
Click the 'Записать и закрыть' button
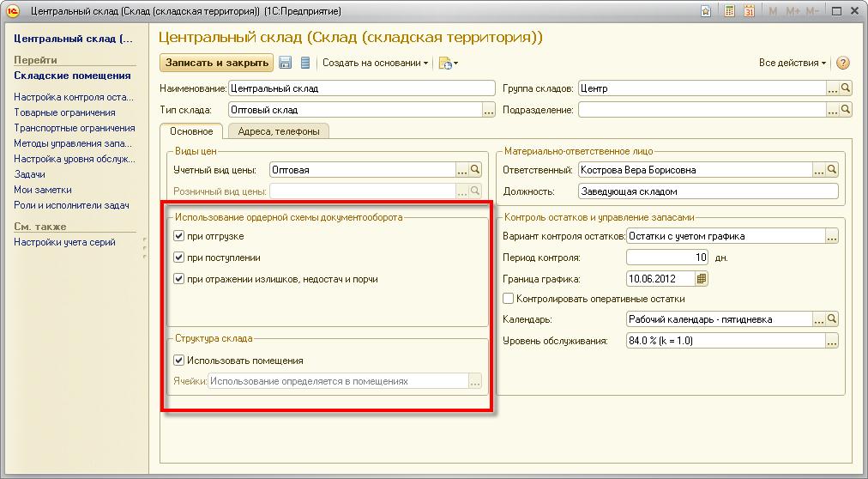tap(216, 63)
